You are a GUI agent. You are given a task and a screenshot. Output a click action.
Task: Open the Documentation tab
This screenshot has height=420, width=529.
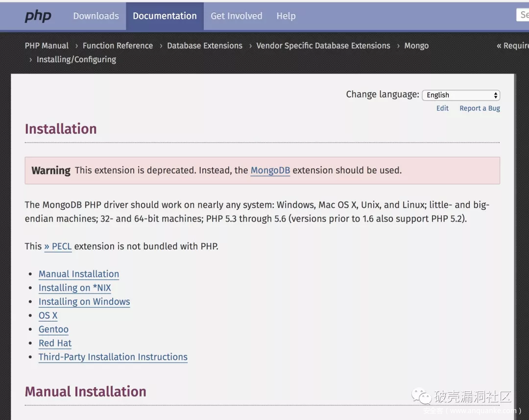(165, 16)
